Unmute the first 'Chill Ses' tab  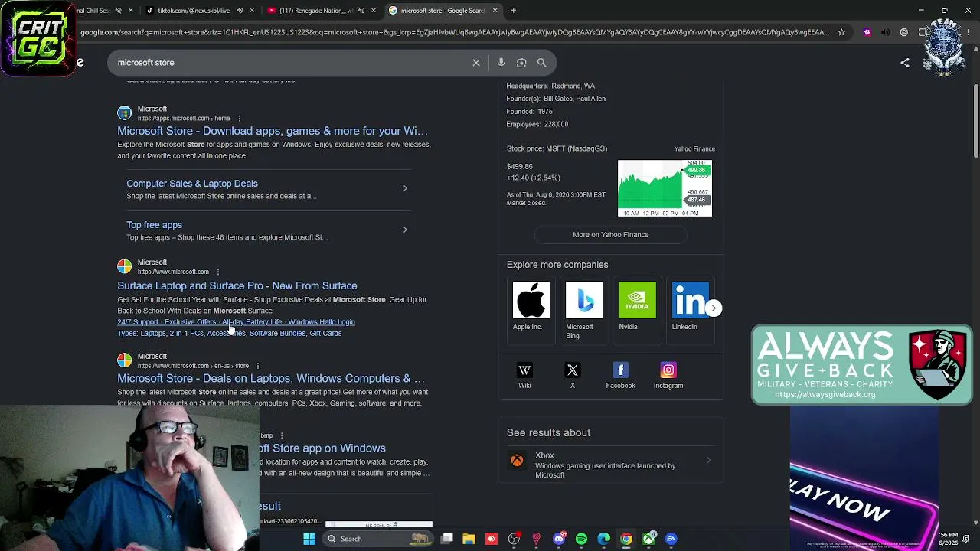coord(118,11)
